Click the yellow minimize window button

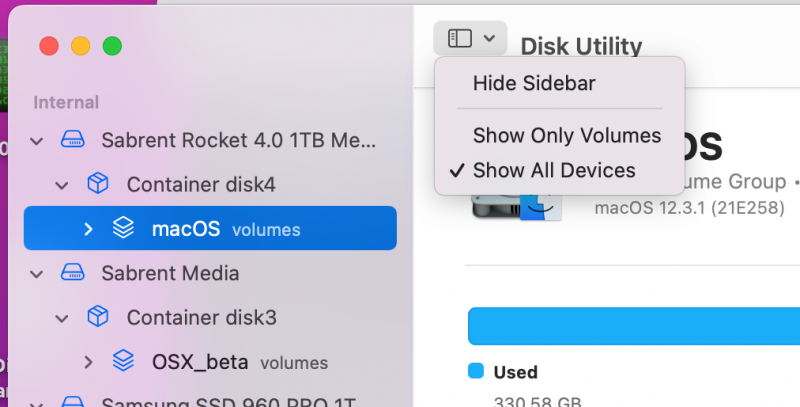(x=80, y=46)
